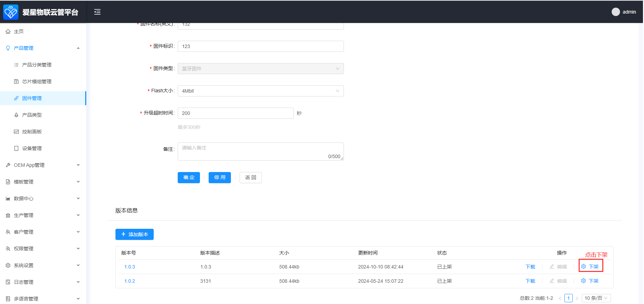
Task: Click the next page arrow
Action: point(577,298)
